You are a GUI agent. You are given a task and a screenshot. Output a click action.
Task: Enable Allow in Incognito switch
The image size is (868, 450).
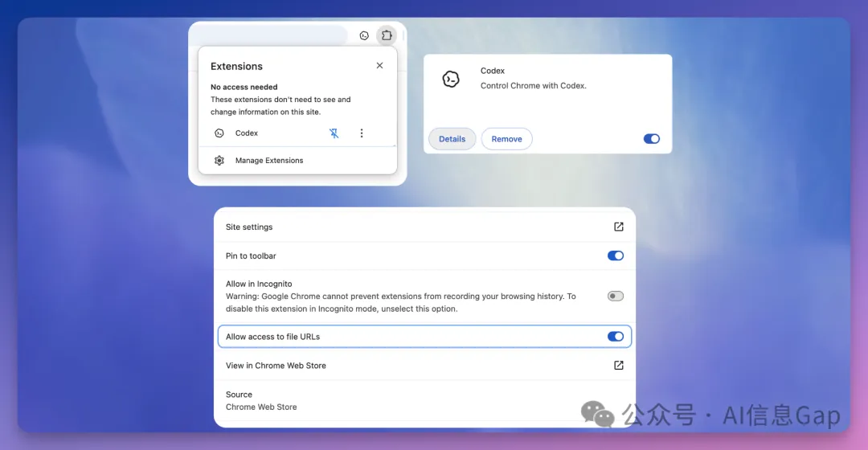(616, 297)
